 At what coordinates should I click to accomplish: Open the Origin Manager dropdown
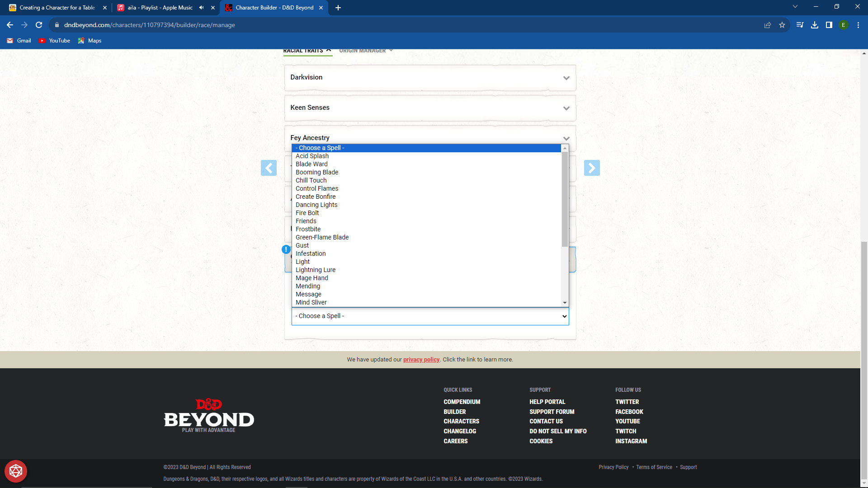[x=366, y=50]
